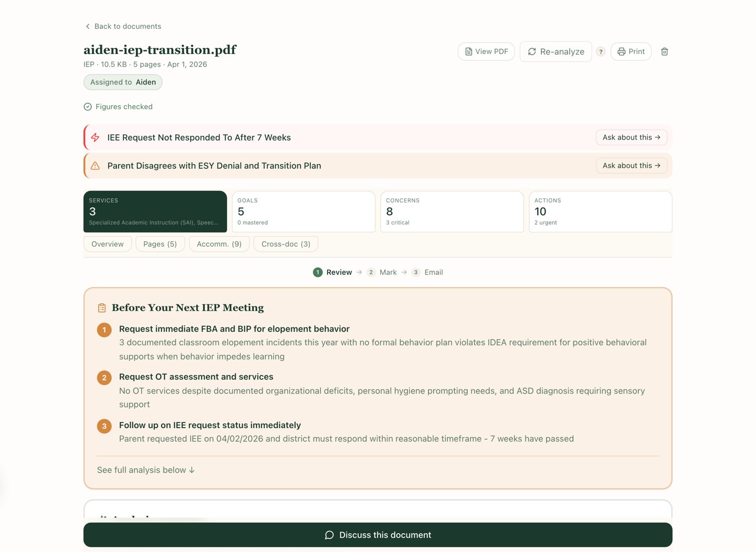The image size is (756, 552).
Task: Re-analyze this document
Action: [x=556, y=51]
